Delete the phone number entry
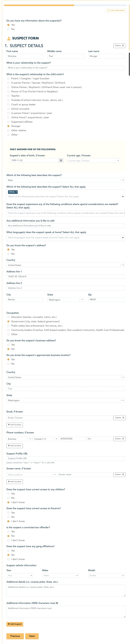Viewport: 130px width, 644px height. tap(120, 439)
